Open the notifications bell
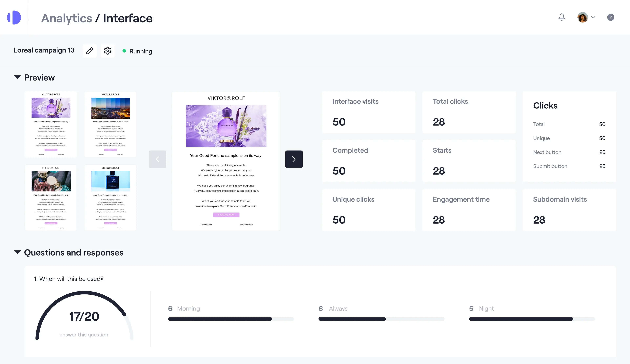Screen dimensions: 630x364 (x=561, y=17)
